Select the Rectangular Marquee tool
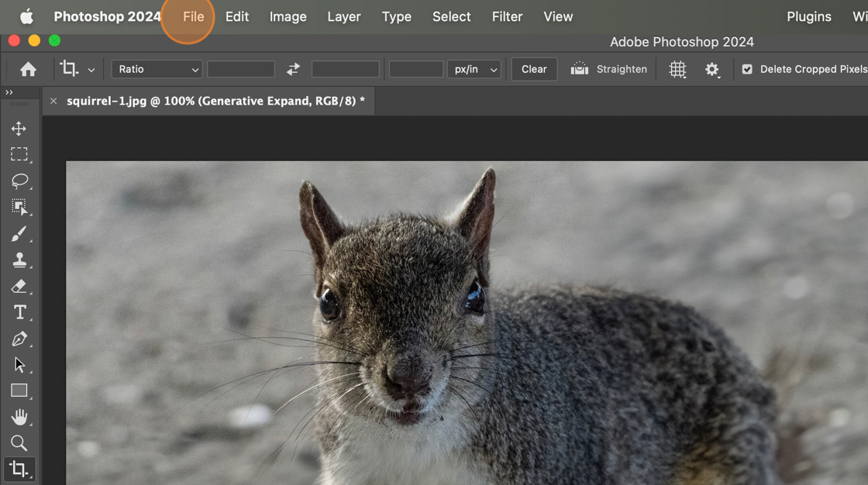The height and width of the screenshot is (485, 868). pyautogui.click(x=19, y=154)
